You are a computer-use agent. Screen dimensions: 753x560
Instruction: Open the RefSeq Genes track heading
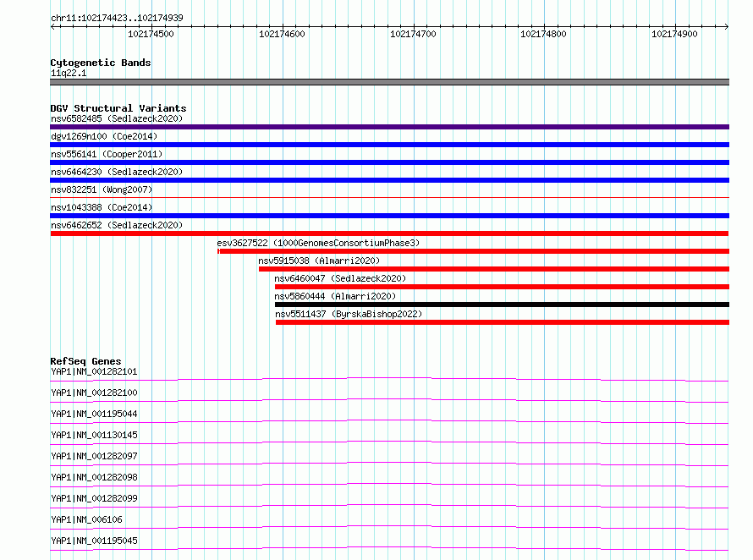coord(86,361)
